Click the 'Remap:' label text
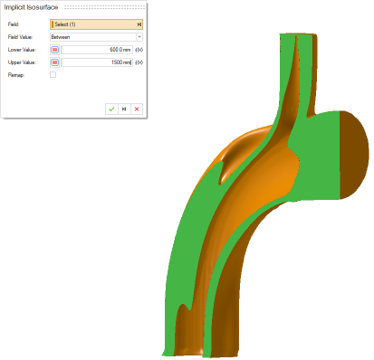Viewport: 374px width, 360px height. (16, 75)
